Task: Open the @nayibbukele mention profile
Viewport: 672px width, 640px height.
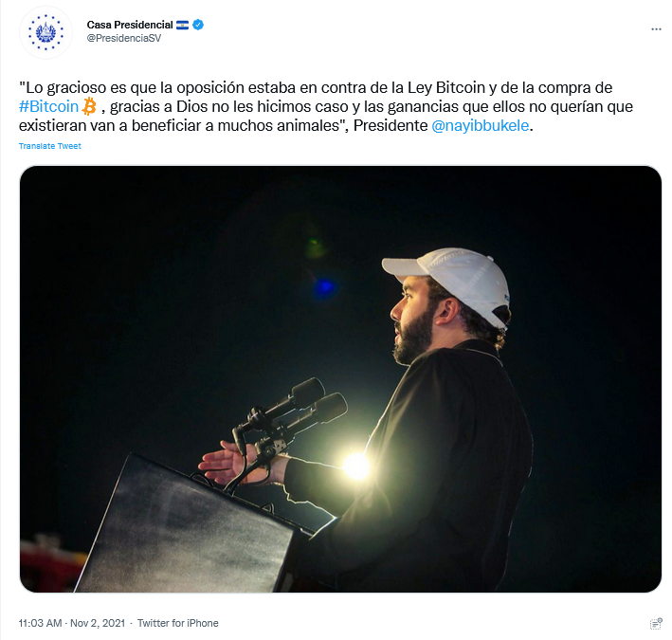Action: [481, 125]
